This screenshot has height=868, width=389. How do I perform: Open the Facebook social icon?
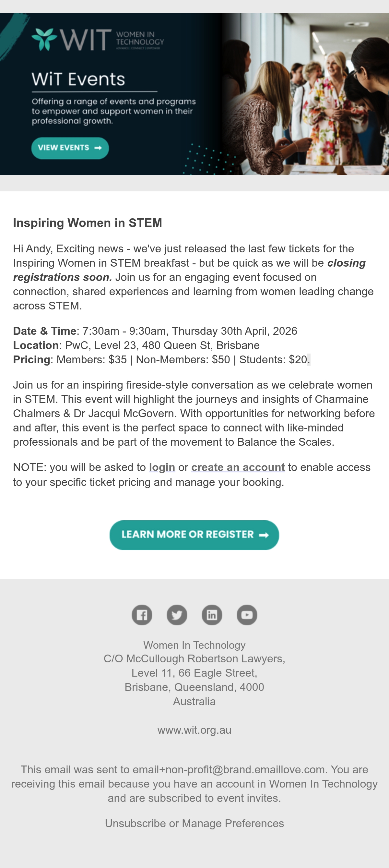point(142,615)
